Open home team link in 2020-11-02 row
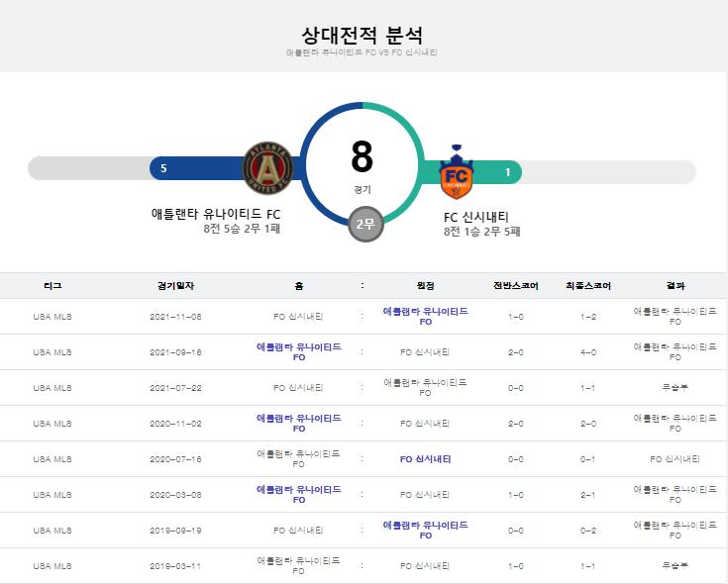This screenshot has width=728, height=584. pyautogui.click(x=298, y=423)
